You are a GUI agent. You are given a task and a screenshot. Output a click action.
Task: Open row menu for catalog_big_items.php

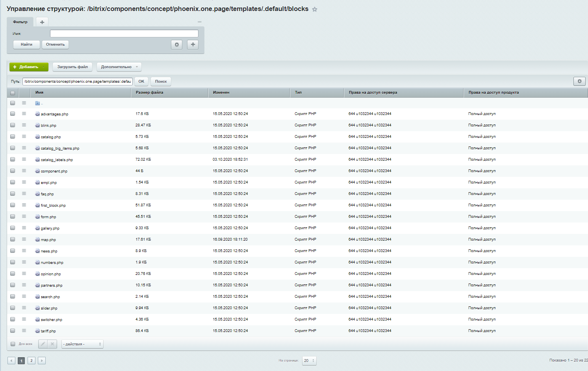tap(24, 148)
